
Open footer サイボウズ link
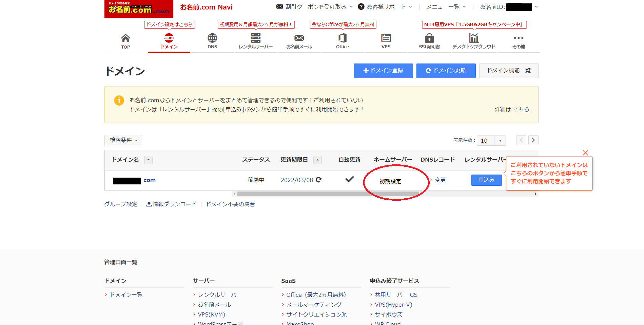(x=389, y=314)
